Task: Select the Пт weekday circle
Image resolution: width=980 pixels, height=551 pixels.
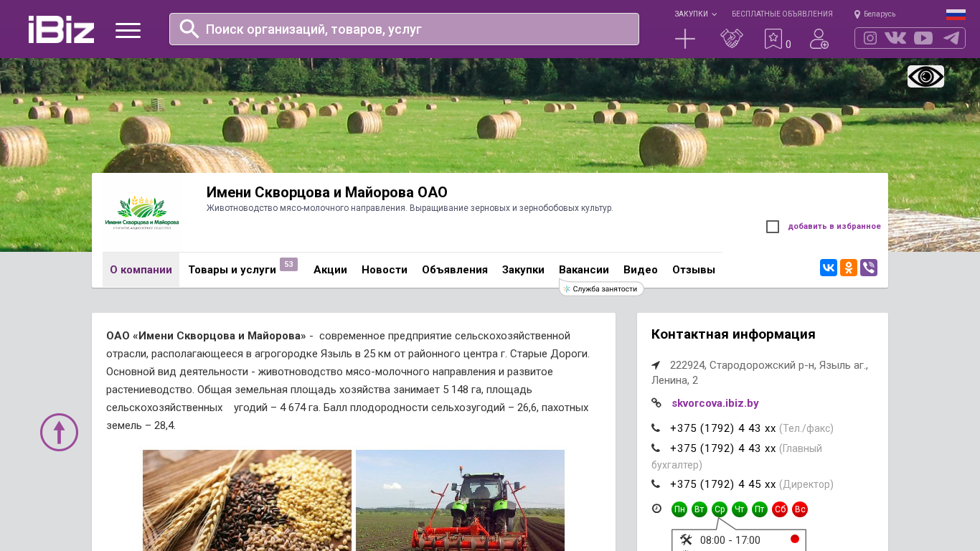Action: (x=760, y=509)
